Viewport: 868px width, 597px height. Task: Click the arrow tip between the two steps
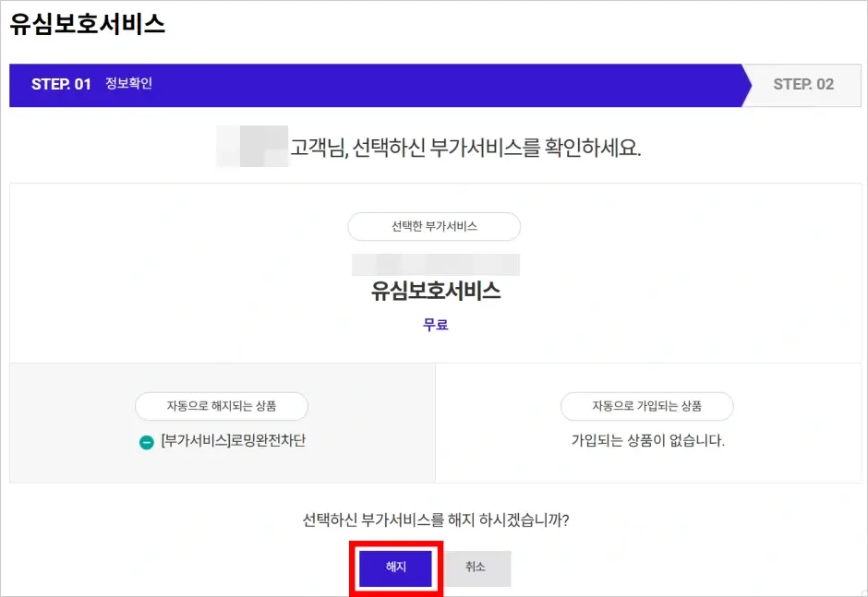[746, 85]
